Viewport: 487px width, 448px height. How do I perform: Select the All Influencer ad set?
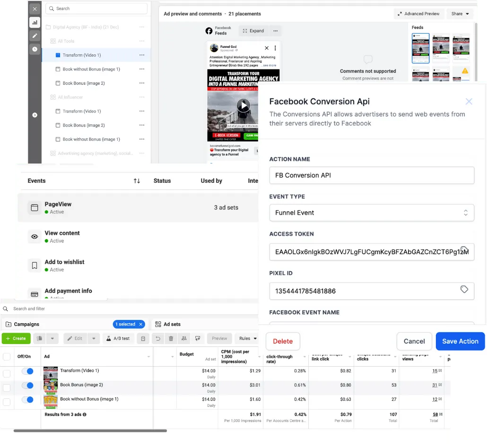click(x=70, y=97)
